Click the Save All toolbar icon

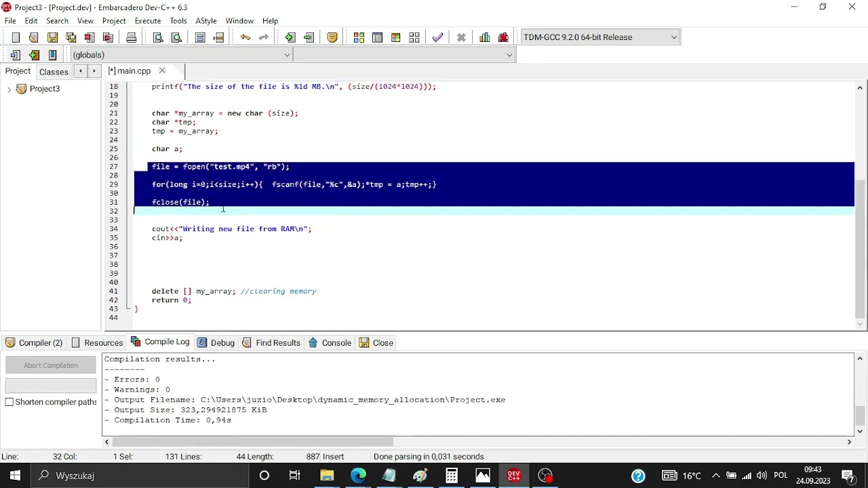coord(71,37)
